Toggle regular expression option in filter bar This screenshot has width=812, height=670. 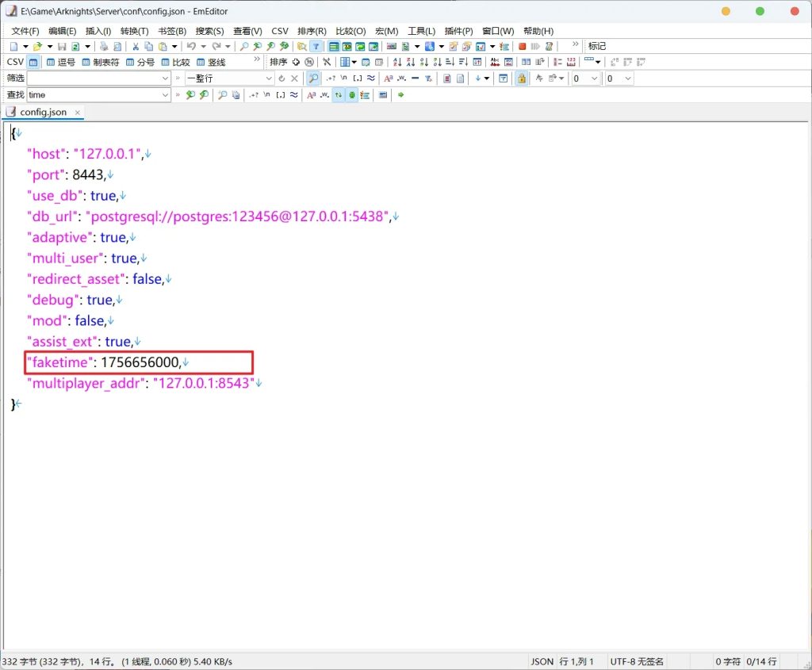pos(331,78)
